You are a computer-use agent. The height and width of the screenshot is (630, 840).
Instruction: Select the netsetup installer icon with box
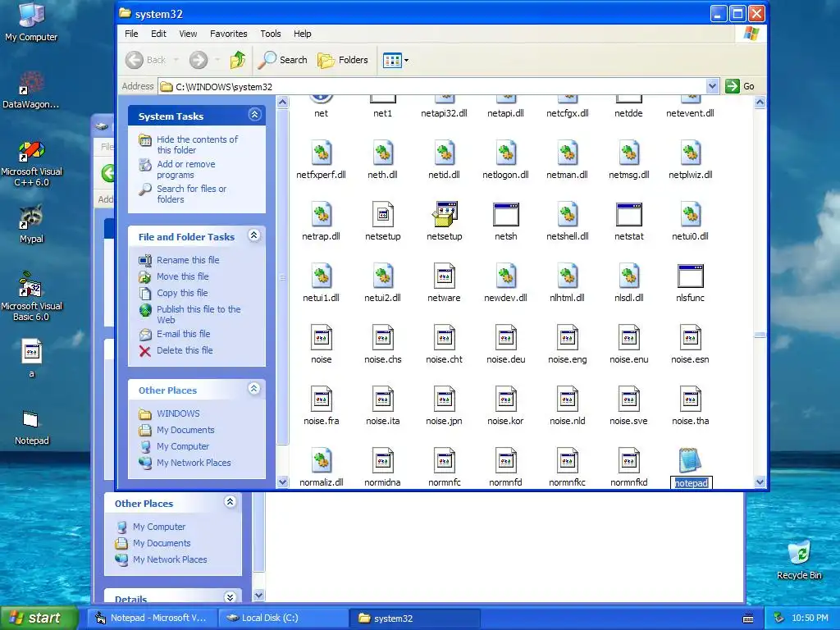click(x=444, y=214)
